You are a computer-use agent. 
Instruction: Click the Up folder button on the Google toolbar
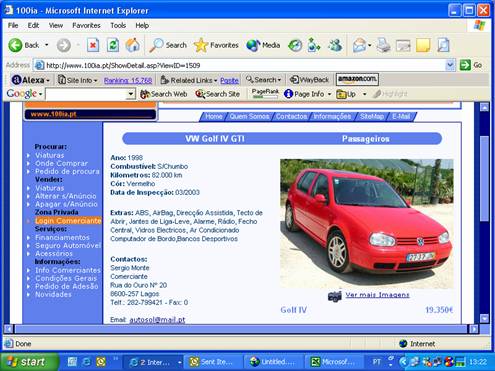pyautogui.click(x=346, y=94)
